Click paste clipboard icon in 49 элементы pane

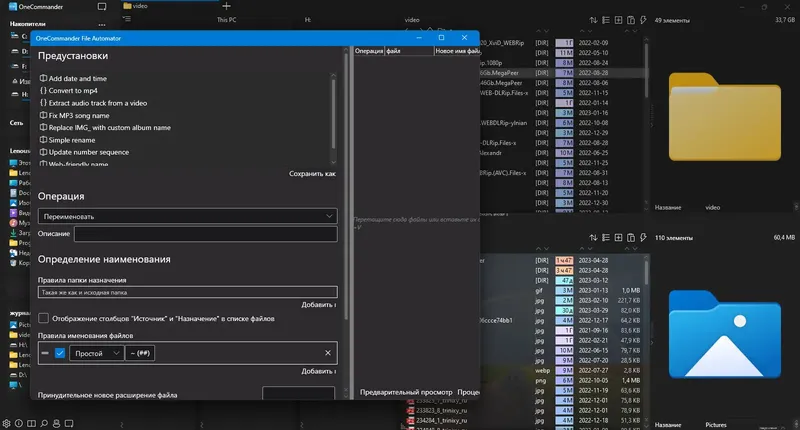coord(631,20)
